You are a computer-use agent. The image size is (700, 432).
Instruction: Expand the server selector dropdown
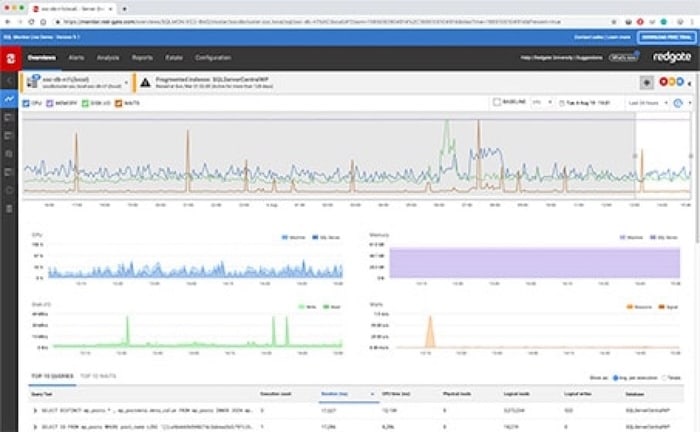coord(126,83)
